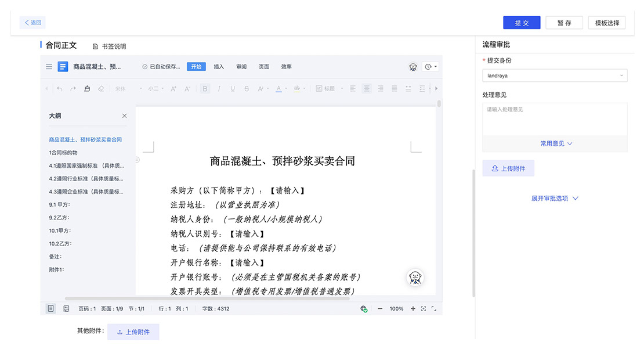Expand the 常用意见 list
The height and width of the screenshot is (360, 644).
[x=556, y=143]
